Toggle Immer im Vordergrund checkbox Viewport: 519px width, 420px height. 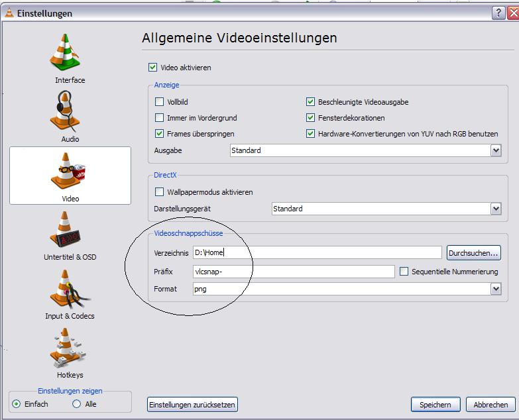(x=159, y=118)
